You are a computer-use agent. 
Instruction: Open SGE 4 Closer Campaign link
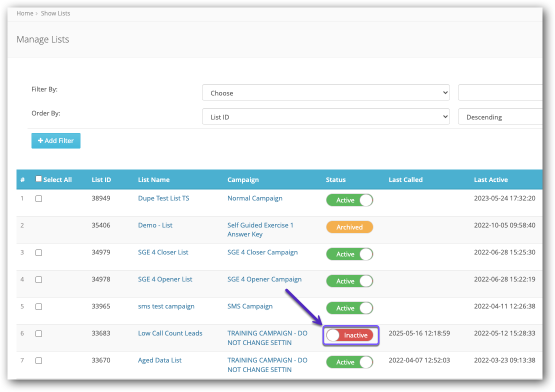[x=262, y=252]
